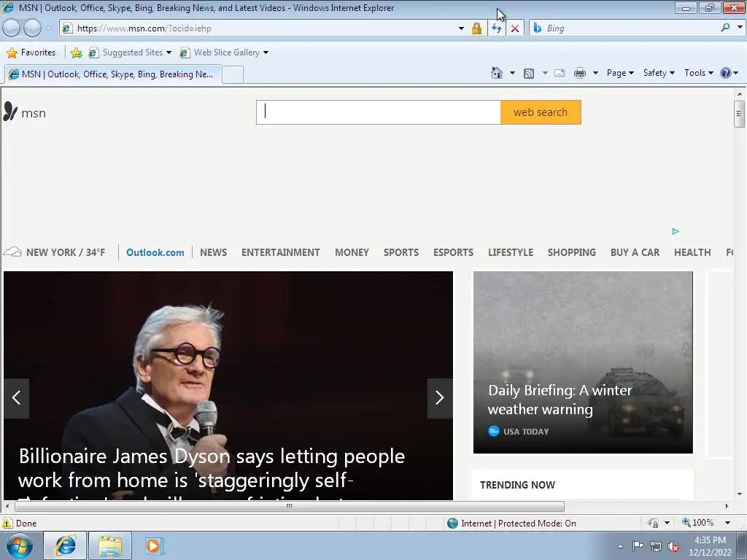
Task: Open the Safety menu
Action: click(x=659, y=73)
